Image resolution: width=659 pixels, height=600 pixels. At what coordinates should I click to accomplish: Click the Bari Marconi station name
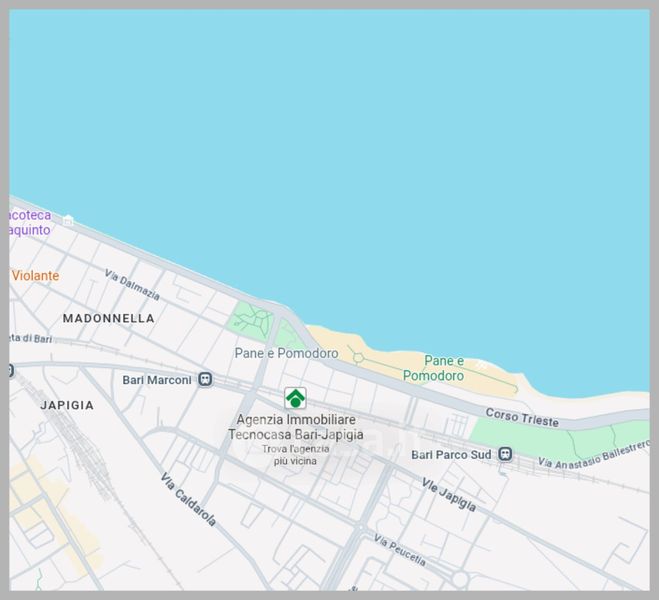click(x=156, y=380)
